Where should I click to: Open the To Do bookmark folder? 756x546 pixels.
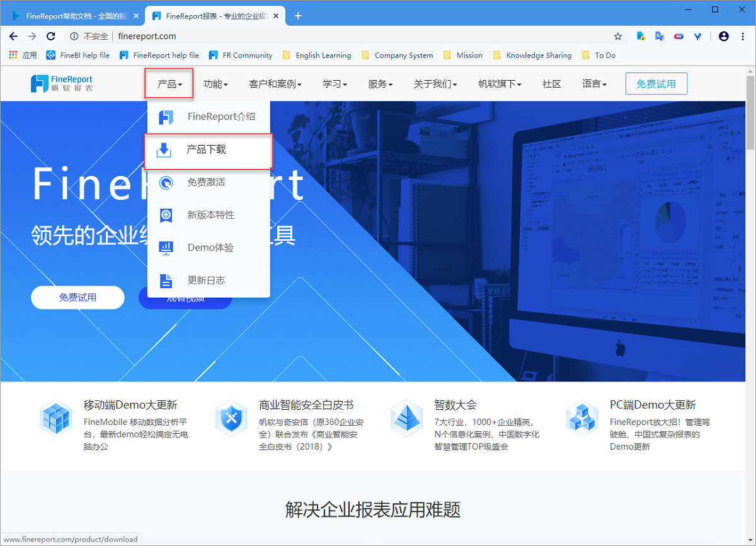click(598, 55)
